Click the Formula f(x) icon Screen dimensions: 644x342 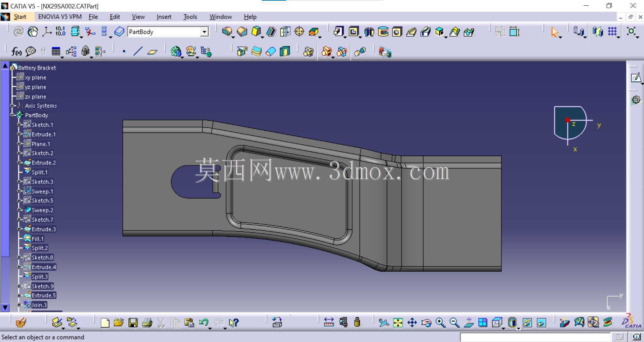click(16, 51)
